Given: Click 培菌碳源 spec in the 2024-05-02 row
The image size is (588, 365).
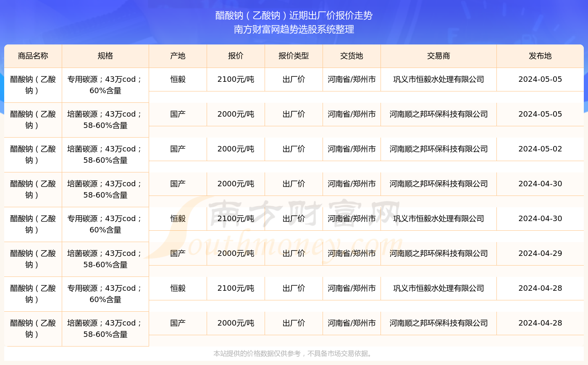Looking at the screenshot, I should 105,154.
